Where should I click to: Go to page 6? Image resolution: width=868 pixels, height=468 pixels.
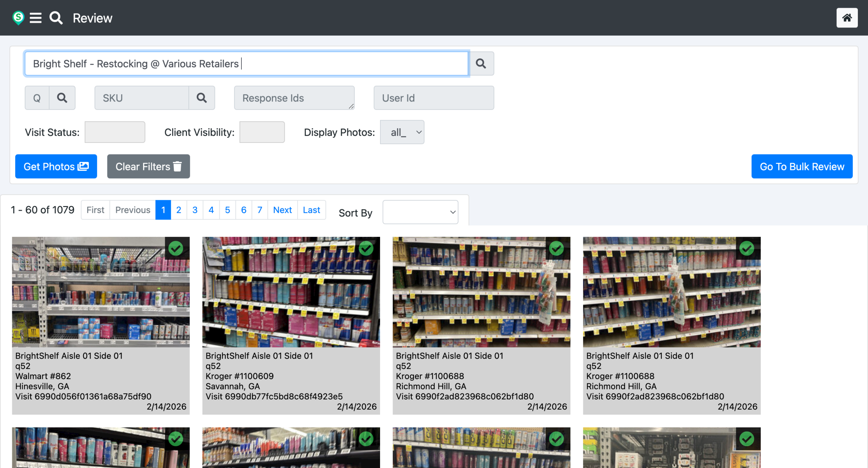click(244, 210)
